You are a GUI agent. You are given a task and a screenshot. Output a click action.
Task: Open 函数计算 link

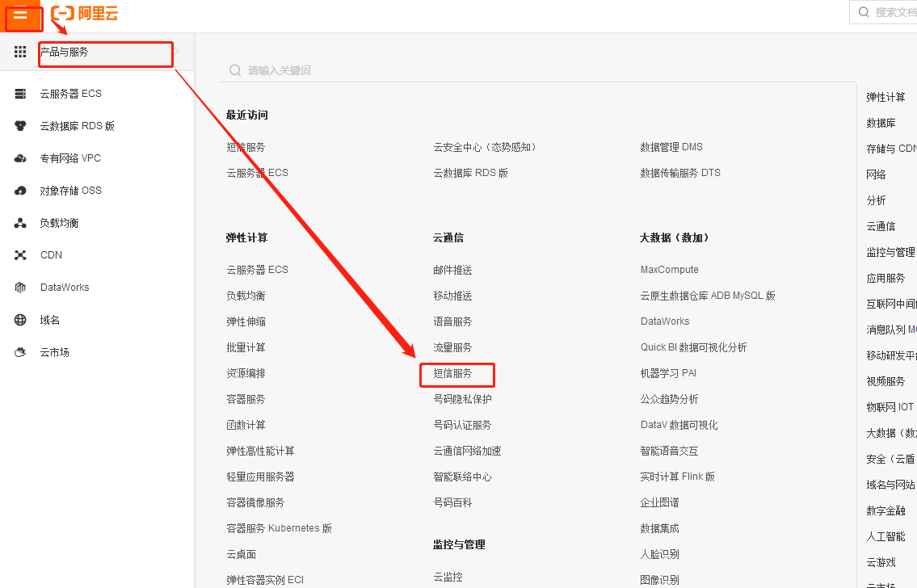coord(246,425)
